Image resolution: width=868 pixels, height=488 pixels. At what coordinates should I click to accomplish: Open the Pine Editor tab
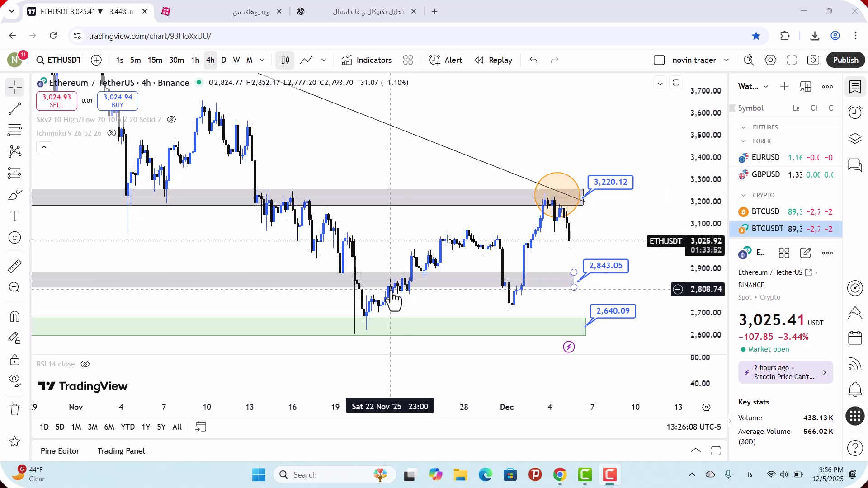click(x=60, y=451)
